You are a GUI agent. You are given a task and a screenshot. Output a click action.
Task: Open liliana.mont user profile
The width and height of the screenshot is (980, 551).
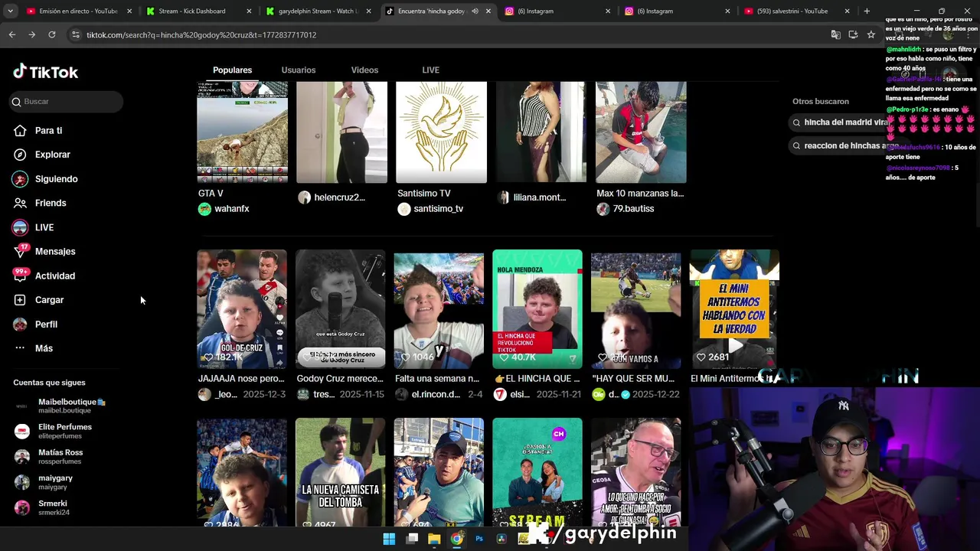click(531, 197)
